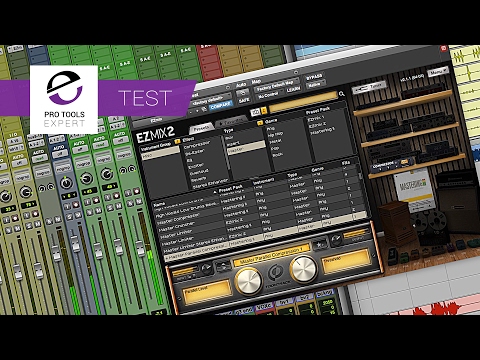Click the pan knob on blue channel strip
Image resolution: width=480 pixels, height=360 pixels.
[66, 183]
